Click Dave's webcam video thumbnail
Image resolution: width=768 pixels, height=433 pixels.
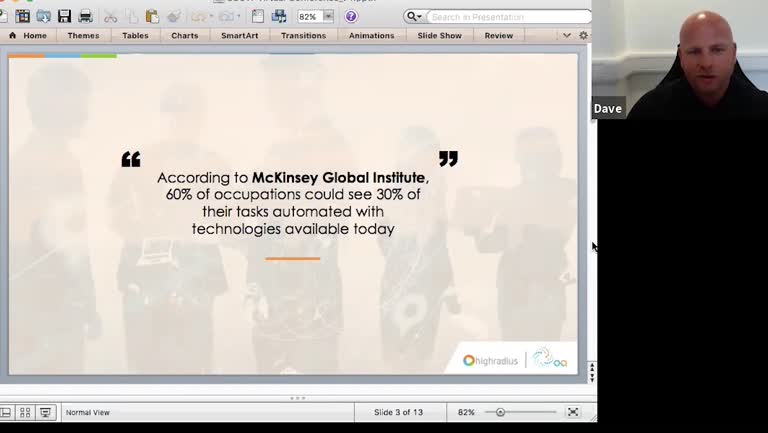click(x=680, y=59)
